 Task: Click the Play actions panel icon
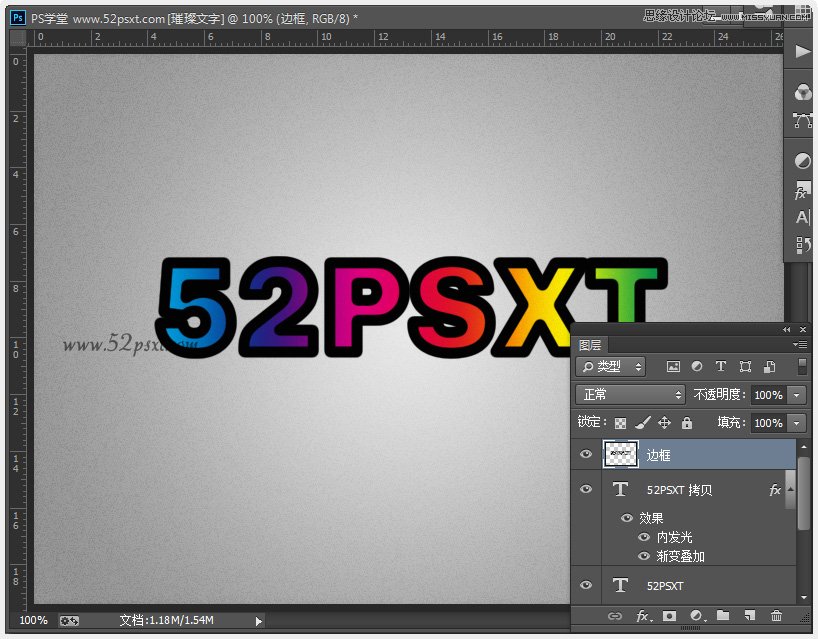(802, 52)
